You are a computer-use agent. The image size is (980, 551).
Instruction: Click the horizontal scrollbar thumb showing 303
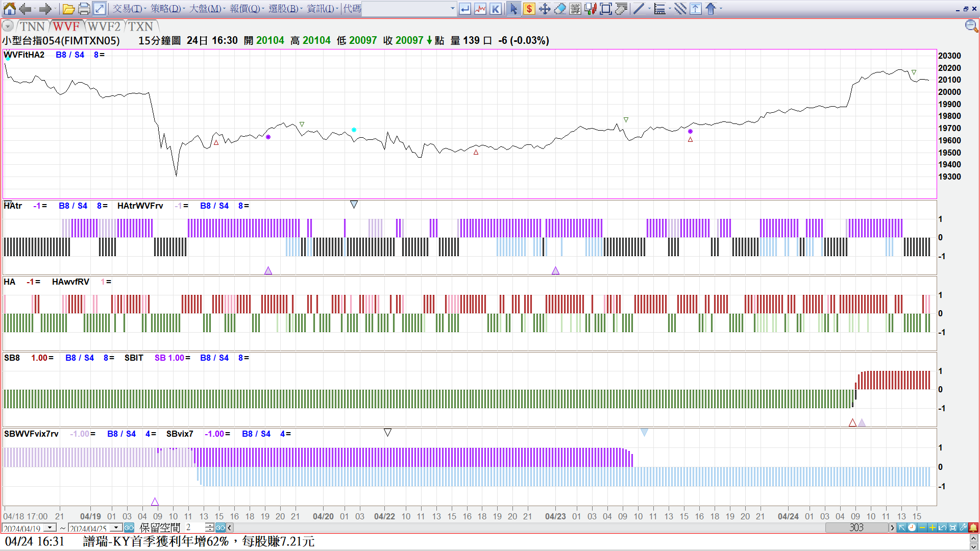pyautogui.click(x=856, y=528)
